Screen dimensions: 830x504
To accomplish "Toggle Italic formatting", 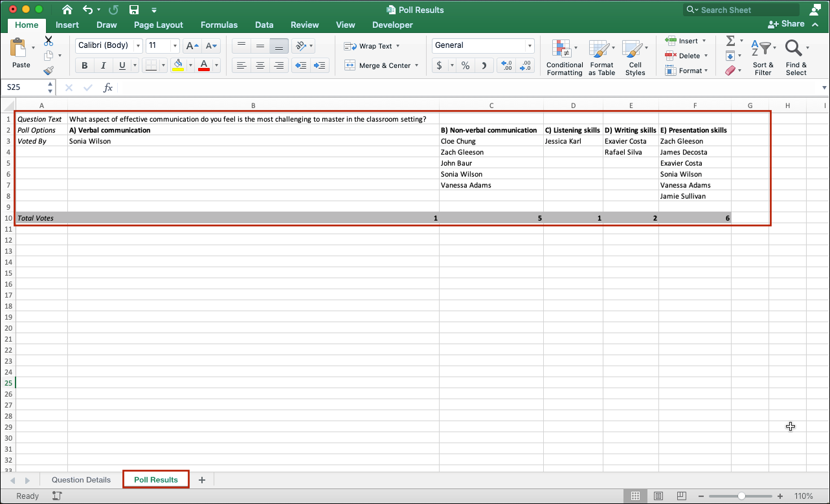I will point(103,65).
